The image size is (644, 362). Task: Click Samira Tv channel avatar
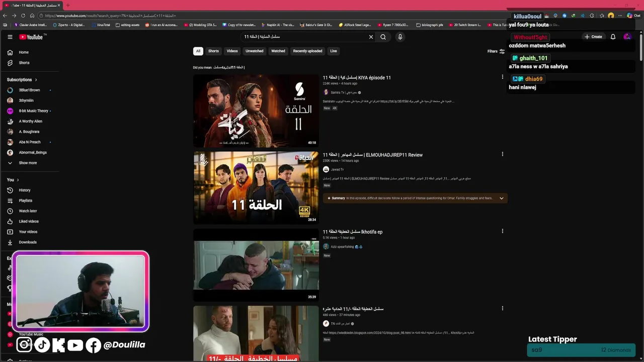[326, 93]
